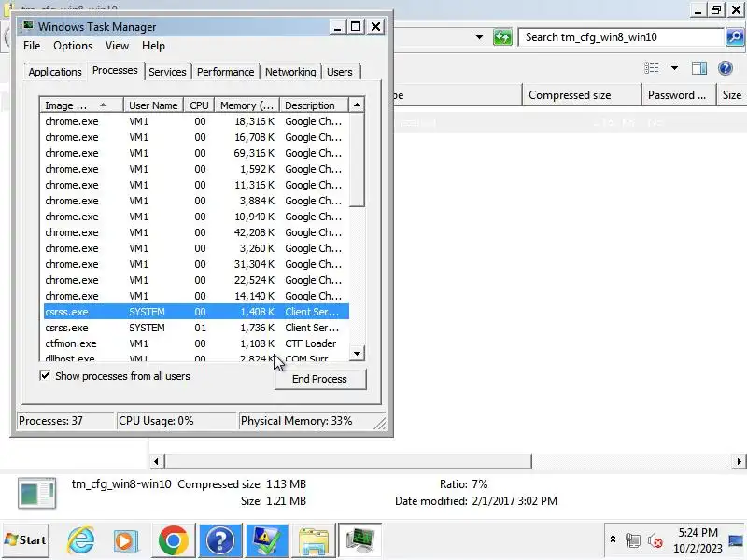
Task: Click the network tray icon
Action: click(633, 540)
